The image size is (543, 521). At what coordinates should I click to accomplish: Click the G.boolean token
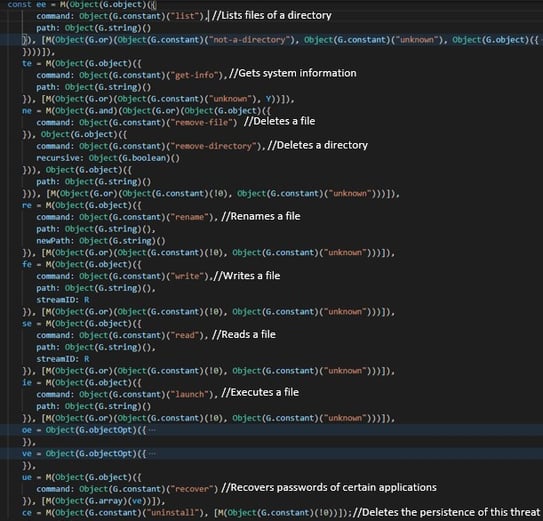[x=143, y=158]
